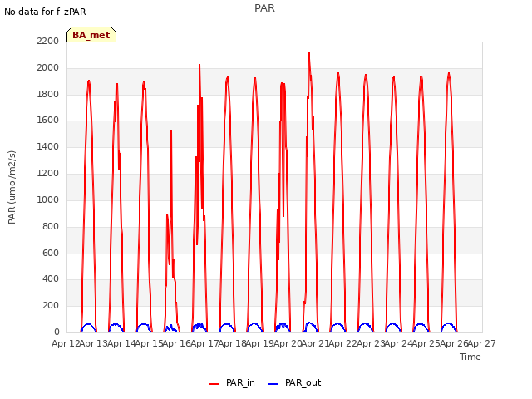Image resolution: width=532 pixels, height=399 pixels.
Task: Click the x-axis label Apr 17
Action: tap(204, 343)
